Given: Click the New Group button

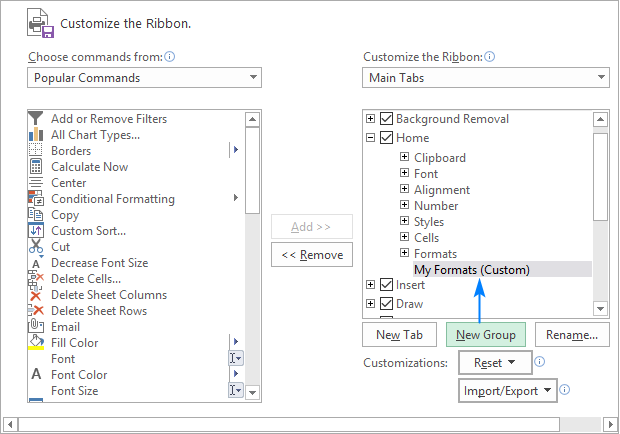Looking at the screenshot, I should [x=487, y=335].
